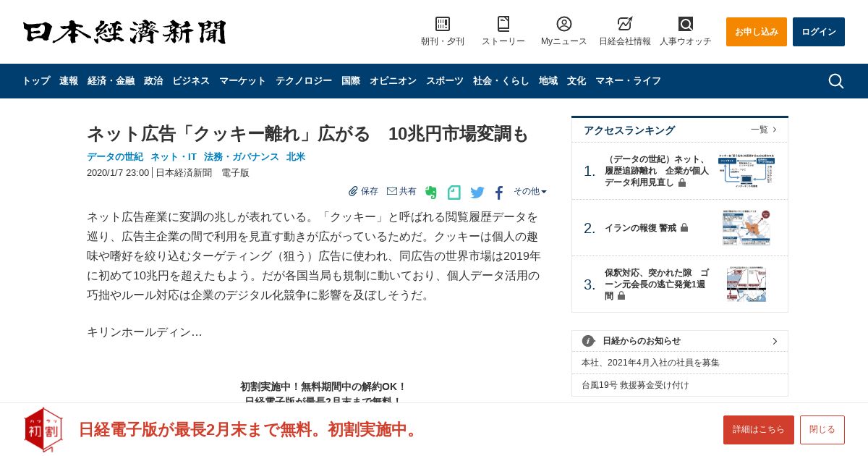Click the 日本経済新聞 logo
The image size is (868, 456).
(124, 32)
